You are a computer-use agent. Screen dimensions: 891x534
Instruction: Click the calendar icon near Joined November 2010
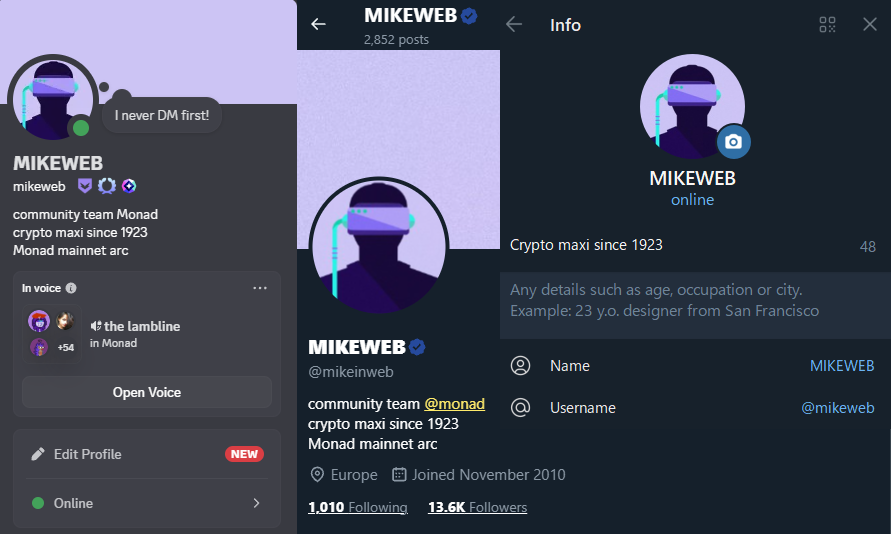[x=399, y=474]
